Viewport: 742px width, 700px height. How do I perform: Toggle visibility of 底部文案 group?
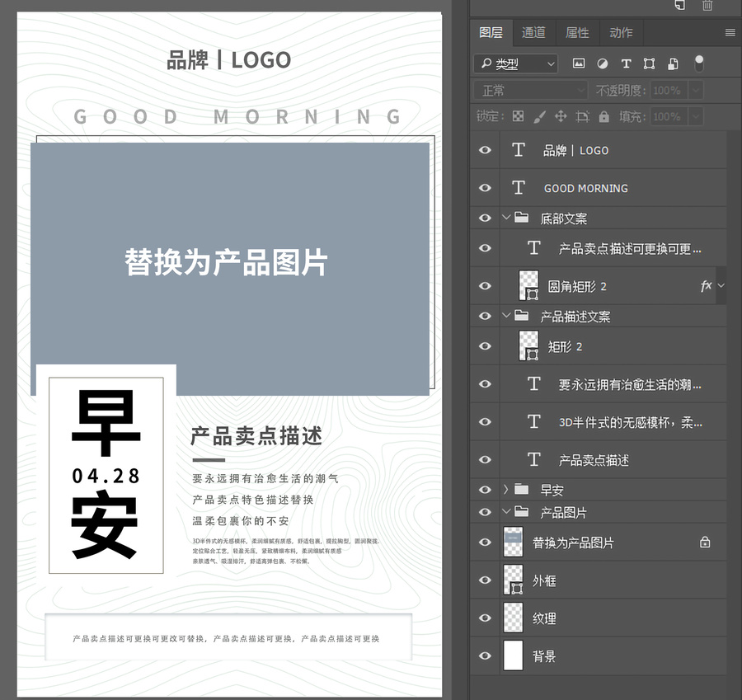click(x=485, y=218)
